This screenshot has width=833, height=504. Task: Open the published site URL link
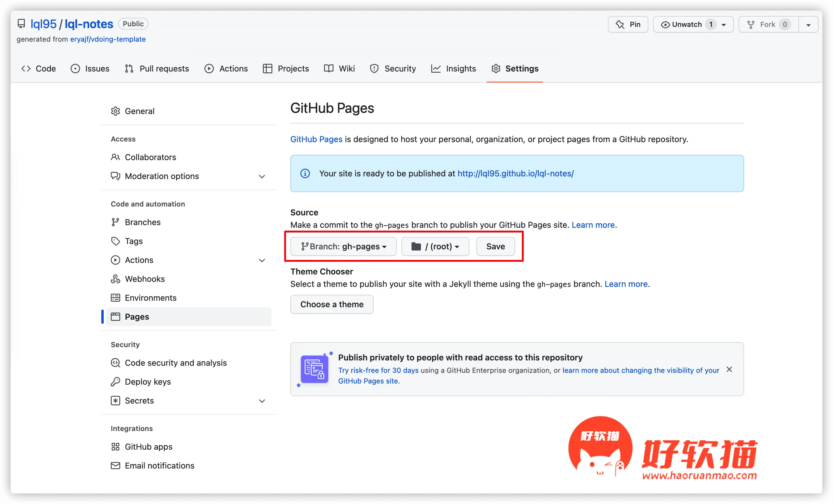point(515,173)
